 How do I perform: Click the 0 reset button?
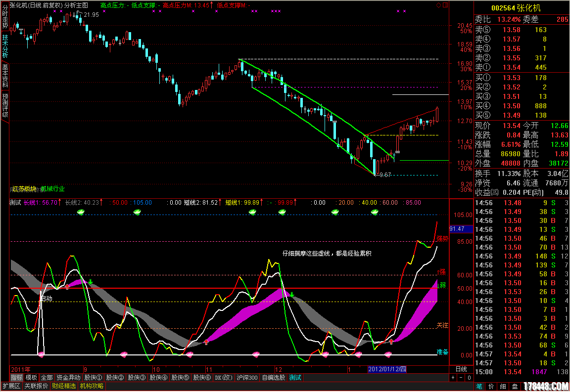click(469, 378)
